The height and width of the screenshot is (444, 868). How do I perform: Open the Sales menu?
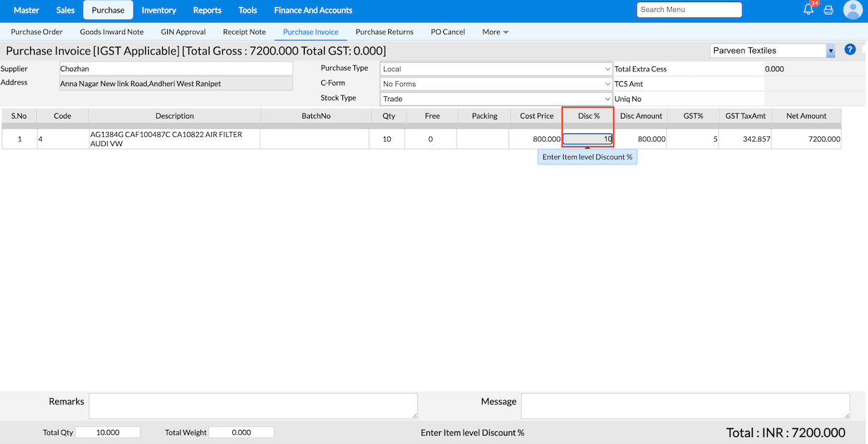pos(66,10)
